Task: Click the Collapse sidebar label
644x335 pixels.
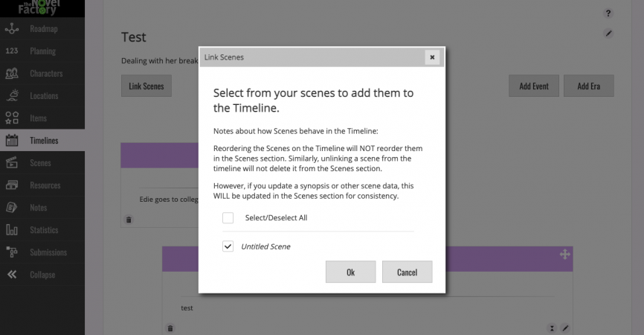Action: 42,275
